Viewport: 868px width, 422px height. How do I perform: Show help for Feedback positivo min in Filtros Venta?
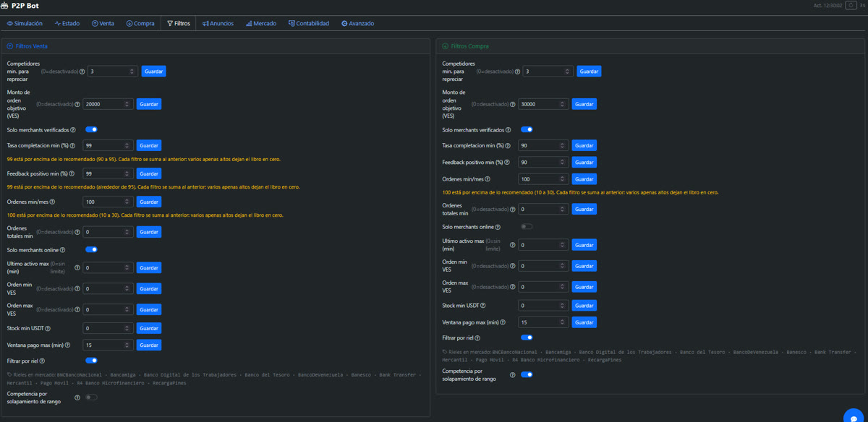[x=71, y=174]
